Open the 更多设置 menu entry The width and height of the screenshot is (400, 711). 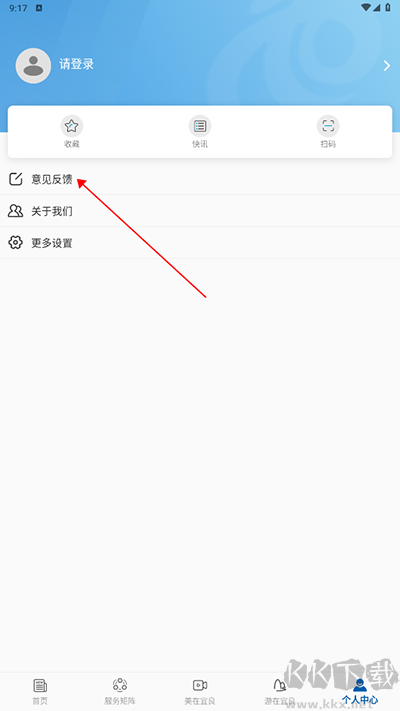(x=200, y=243)
